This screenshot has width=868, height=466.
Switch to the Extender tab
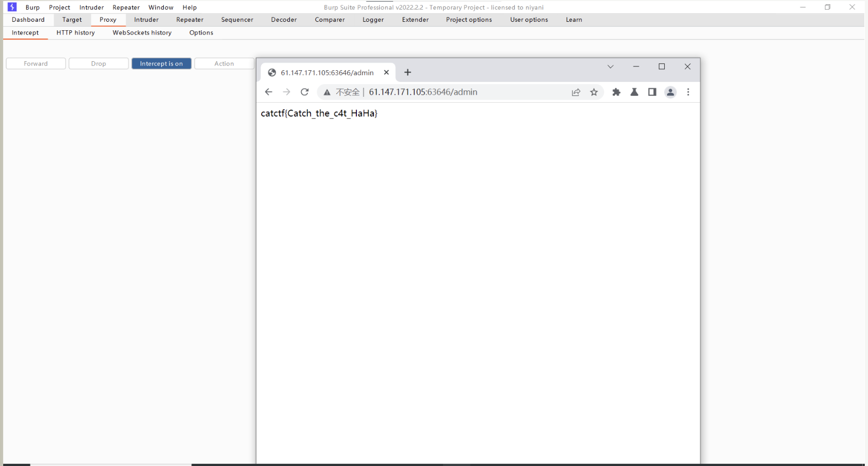tap(415, 20)
